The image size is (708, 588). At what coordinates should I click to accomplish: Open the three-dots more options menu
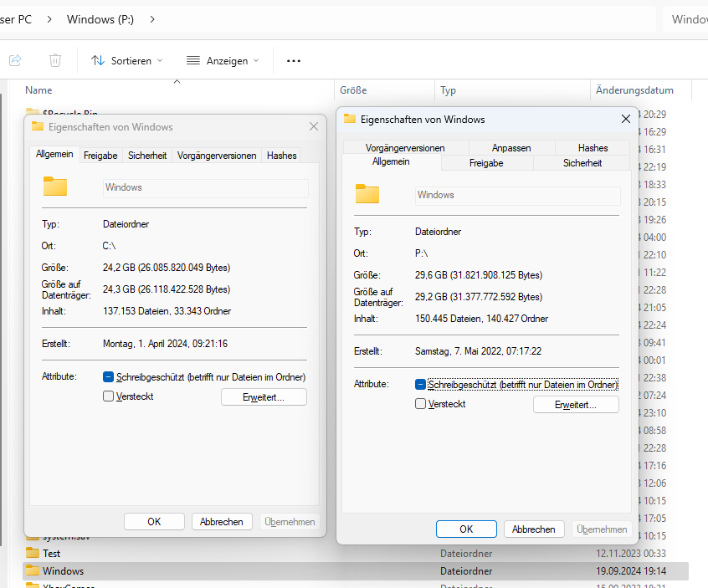coord(294,60)
